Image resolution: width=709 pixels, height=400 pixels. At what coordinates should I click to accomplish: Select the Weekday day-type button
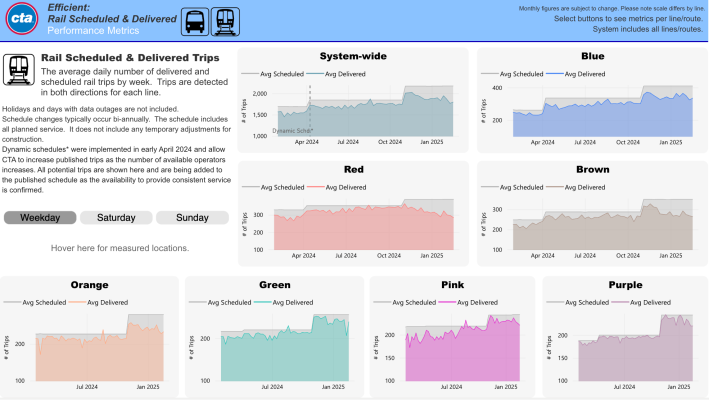click(40, 217)
